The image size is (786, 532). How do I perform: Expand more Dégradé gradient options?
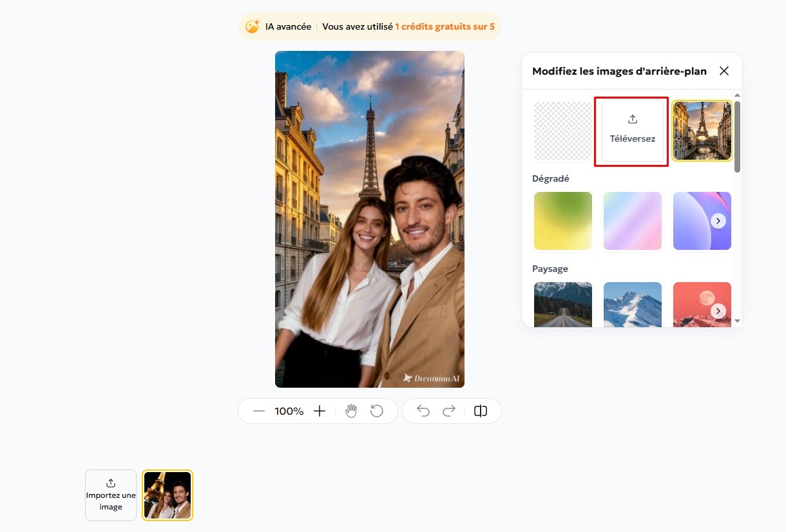(718, 221)
